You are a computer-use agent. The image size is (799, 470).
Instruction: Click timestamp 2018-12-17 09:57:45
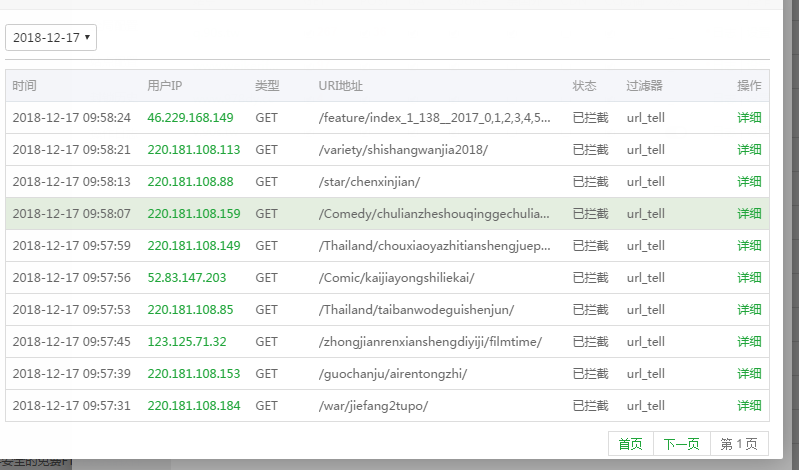(x=72, y=342)
